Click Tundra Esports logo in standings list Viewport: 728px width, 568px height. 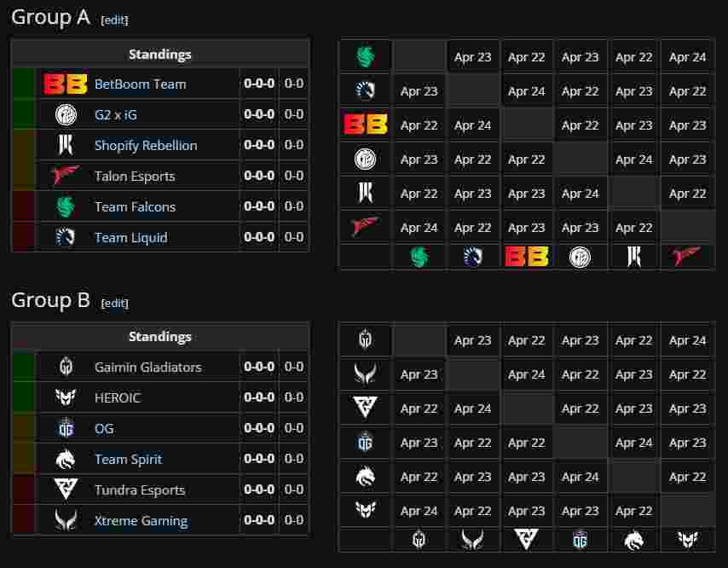(66, 490)
